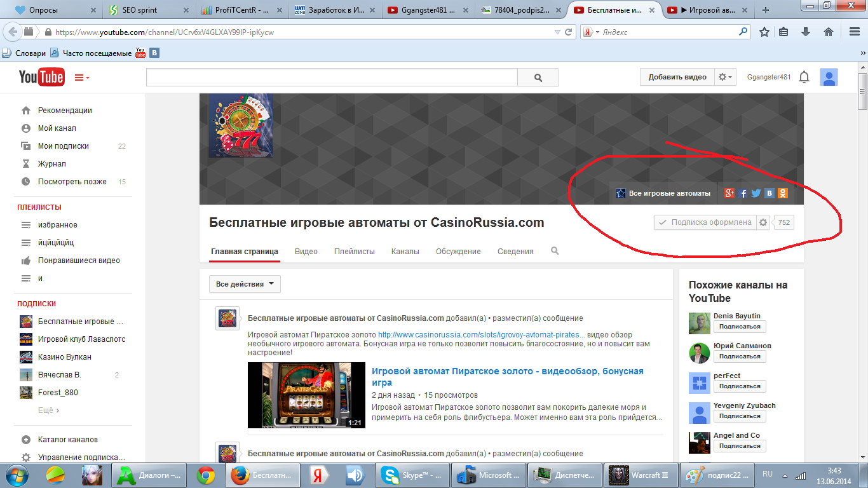Open the Казино Вулкан subscription
Image resolution: width=868 pixels, height=488 pixels.
[64, 356]
